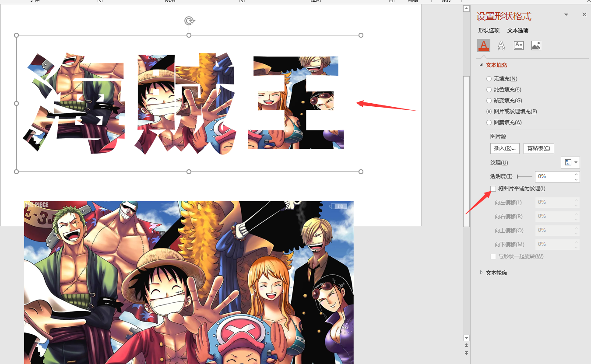Click the slide scrollbar up arrow
The width and height of the screenshot is (591, 364).
[x=466, y=9]
